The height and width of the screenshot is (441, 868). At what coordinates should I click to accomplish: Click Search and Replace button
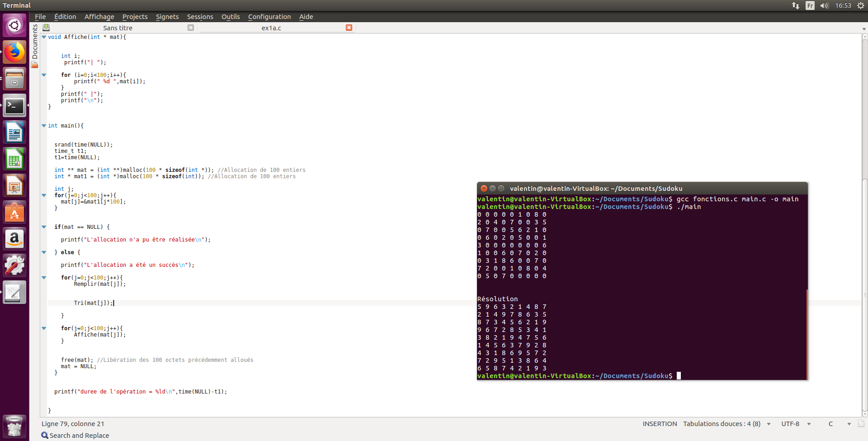pos(75,435)
